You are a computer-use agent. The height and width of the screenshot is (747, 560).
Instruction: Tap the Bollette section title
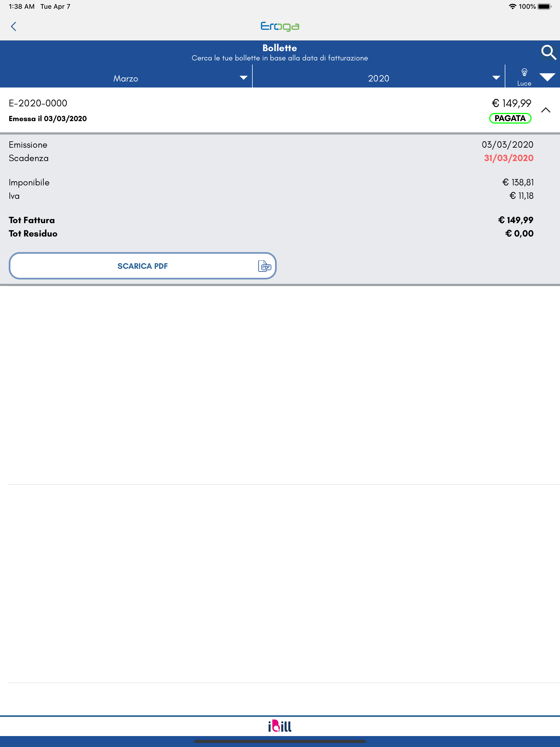tap(280, 48)
